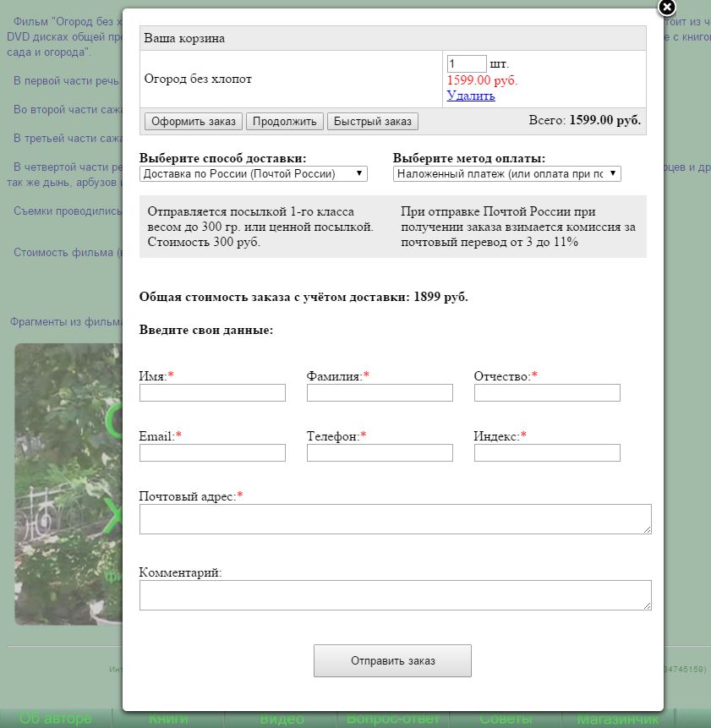
Task: Click the Введите свои данные heading
Action: (x=206, y=330)
